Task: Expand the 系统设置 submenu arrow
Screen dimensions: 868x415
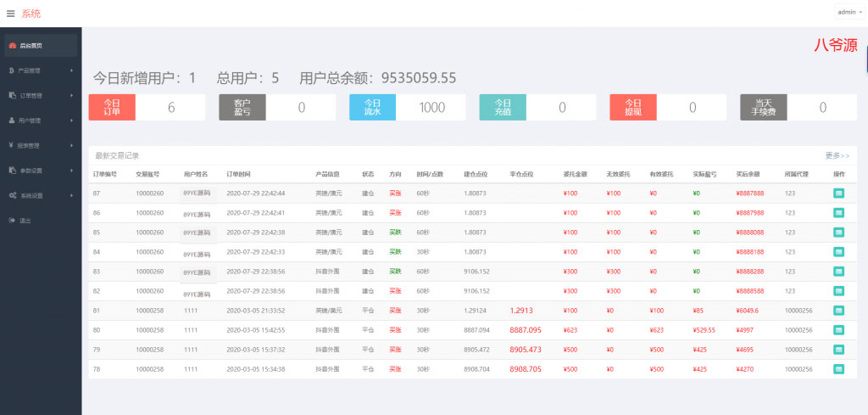Action: (71, 195)
